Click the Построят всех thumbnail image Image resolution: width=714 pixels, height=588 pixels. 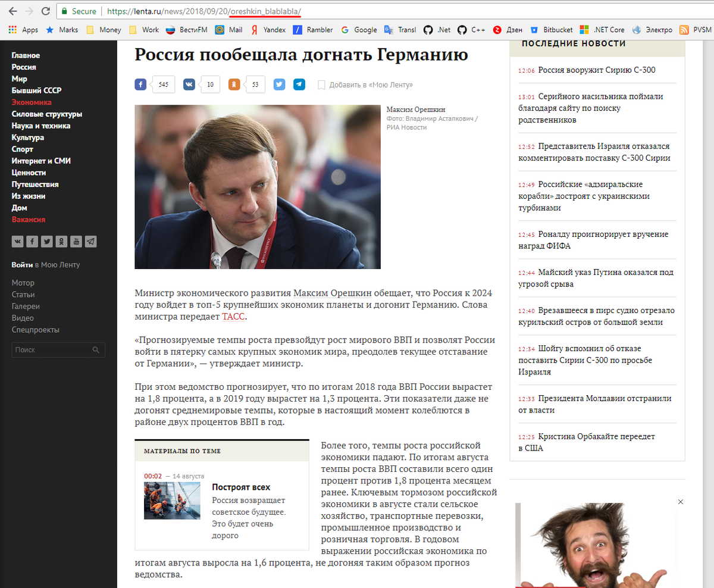tap(172, 501)
